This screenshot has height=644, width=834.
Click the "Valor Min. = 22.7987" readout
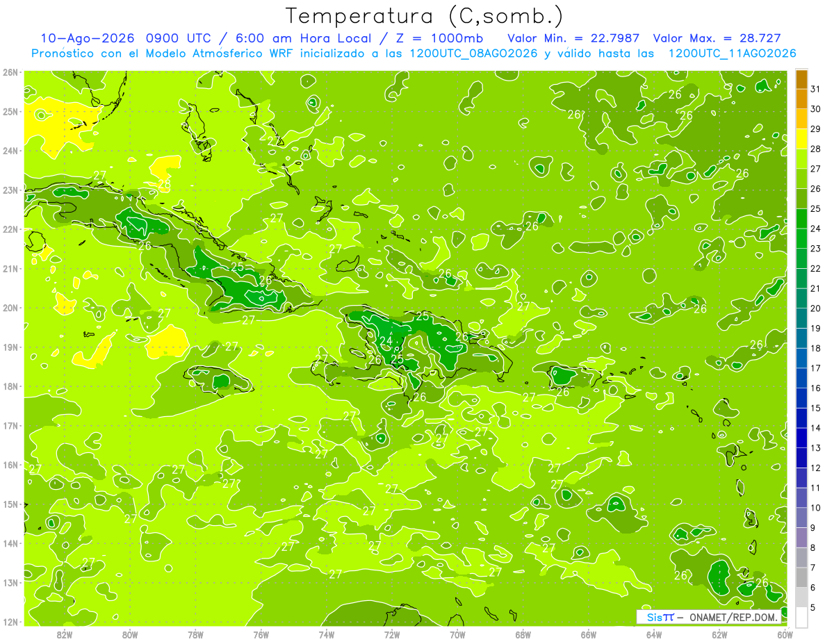[574, 38]
